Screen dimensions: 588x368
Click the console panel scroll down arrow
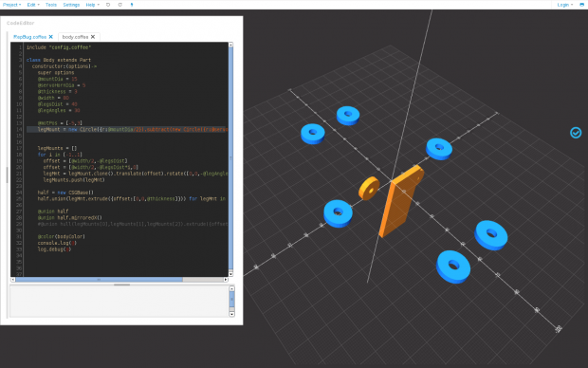pyautogui.click(x=231, y=314)
